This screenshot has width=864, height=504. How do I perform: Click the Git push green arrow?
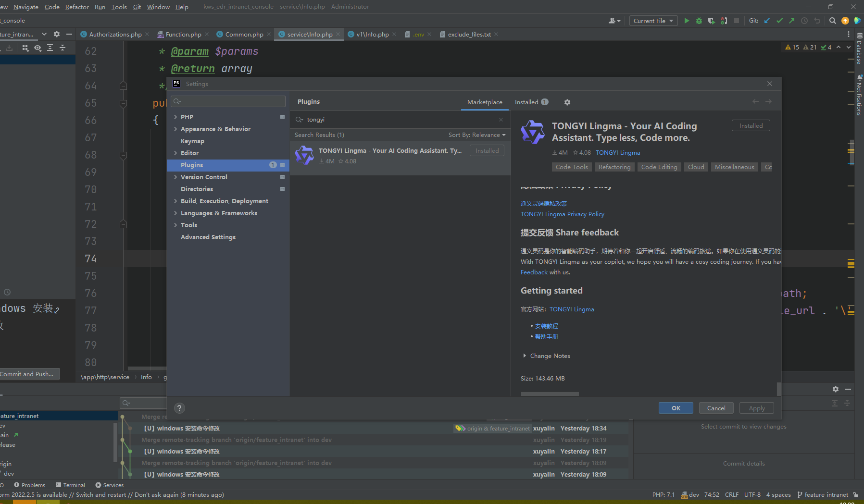[x=792, y=21]
